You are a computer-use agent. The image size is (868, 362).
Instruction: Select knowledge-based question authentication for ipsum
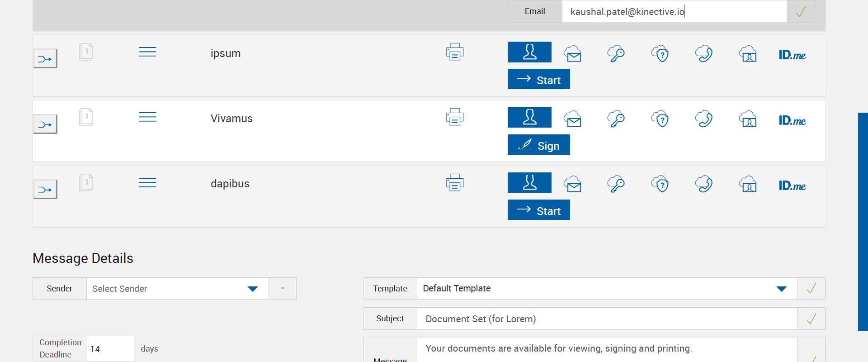660,54
